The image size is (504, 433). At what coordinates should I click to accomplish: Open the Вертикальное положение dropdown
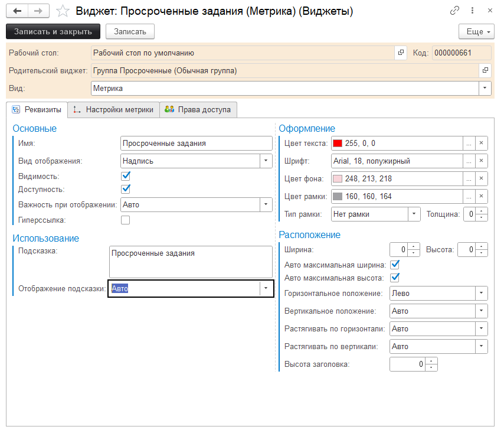[x=482, y=311]
